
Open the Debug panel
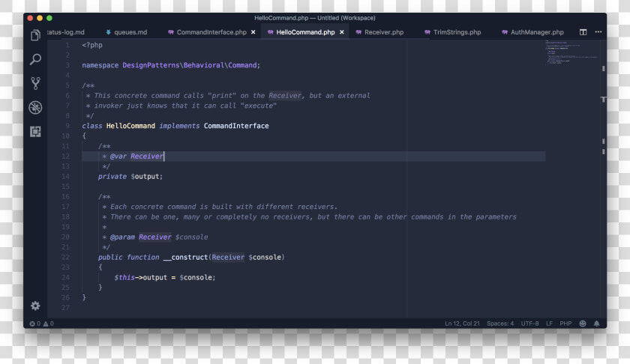click(x=35, y=108)
